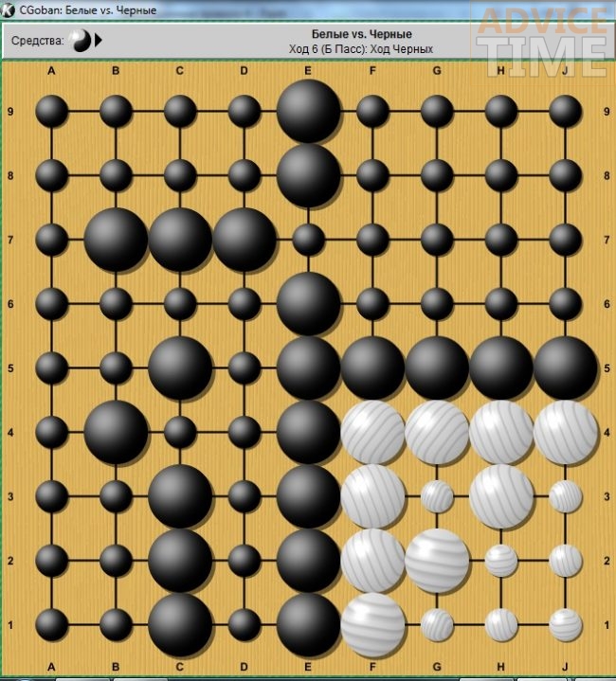Click the black stone at C3

click(x=180, y=496)
